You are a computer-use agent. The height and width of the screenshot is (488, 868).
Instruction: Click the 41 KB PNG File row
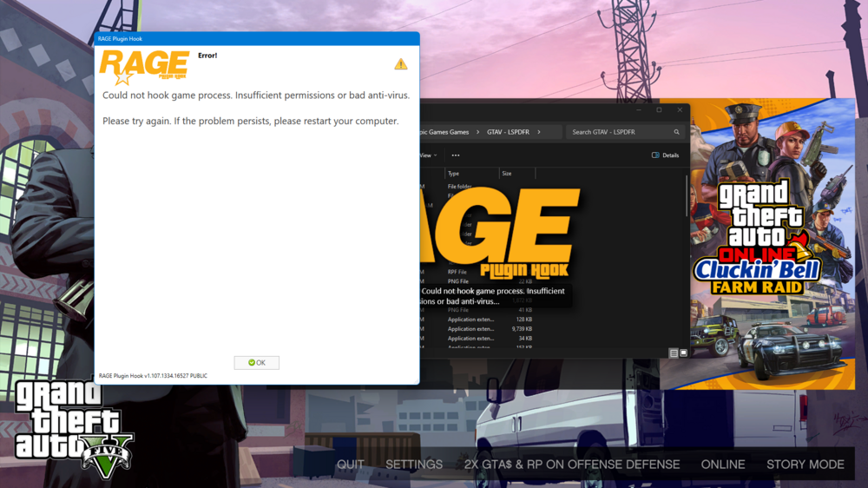pyautogui.click(x=477, y=310)
